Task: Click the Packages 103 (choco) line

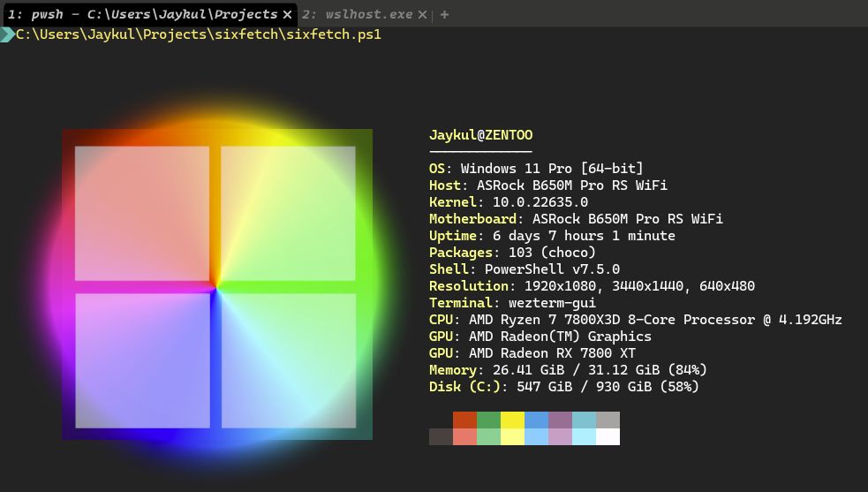Action: pos(512,252)
